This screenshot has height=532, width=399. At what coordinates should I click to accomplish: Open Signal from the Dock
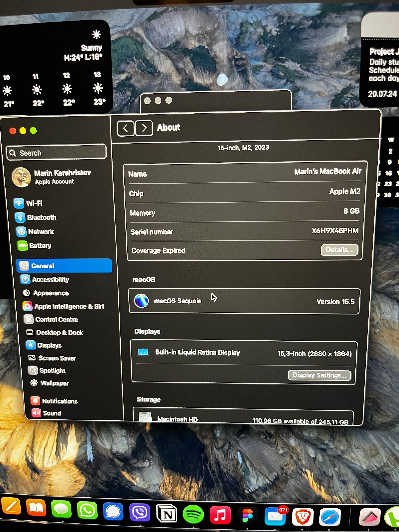point(113,512)
